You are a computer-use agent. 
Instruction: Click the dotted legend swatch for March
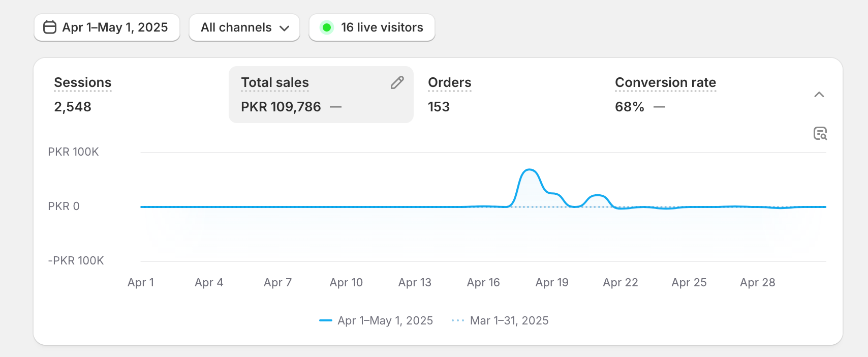point(457,320)
